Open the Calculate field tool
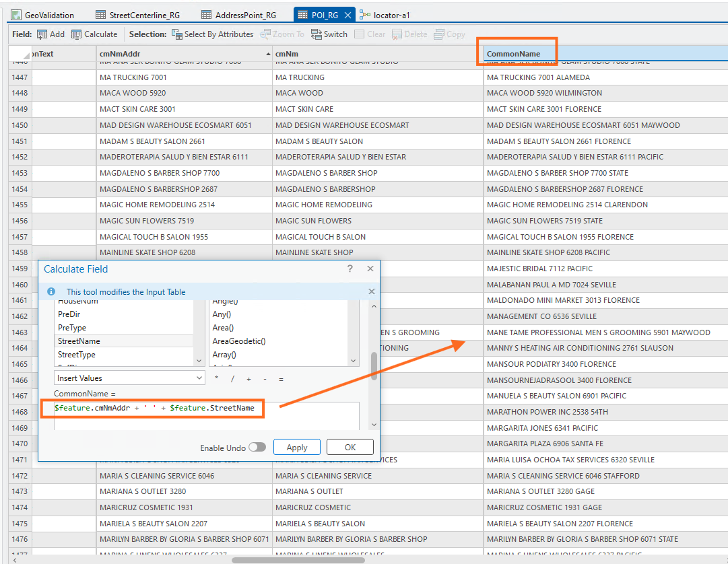This screenshot has height=564, width=728. (94, 34)
